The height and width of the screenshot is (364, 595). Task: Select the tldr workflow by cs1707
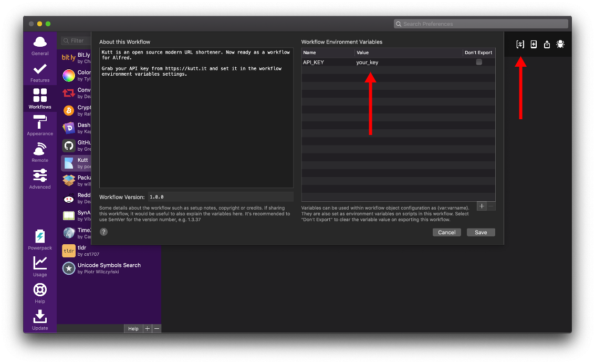pyautogui.click(x=110, y=251)
